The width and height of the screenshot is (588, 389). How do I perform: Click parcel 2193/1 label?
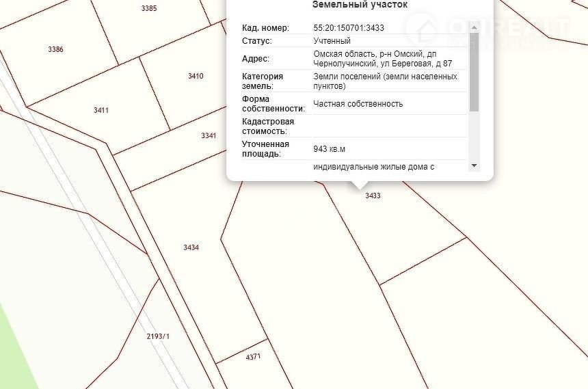click(x=158, y=336)
